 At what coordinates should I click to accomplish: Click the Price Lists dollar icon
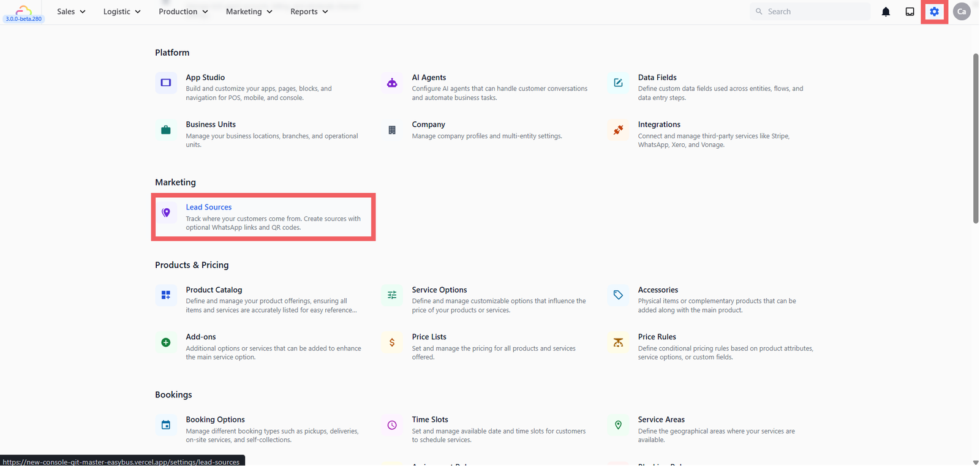tap(392, 342)
